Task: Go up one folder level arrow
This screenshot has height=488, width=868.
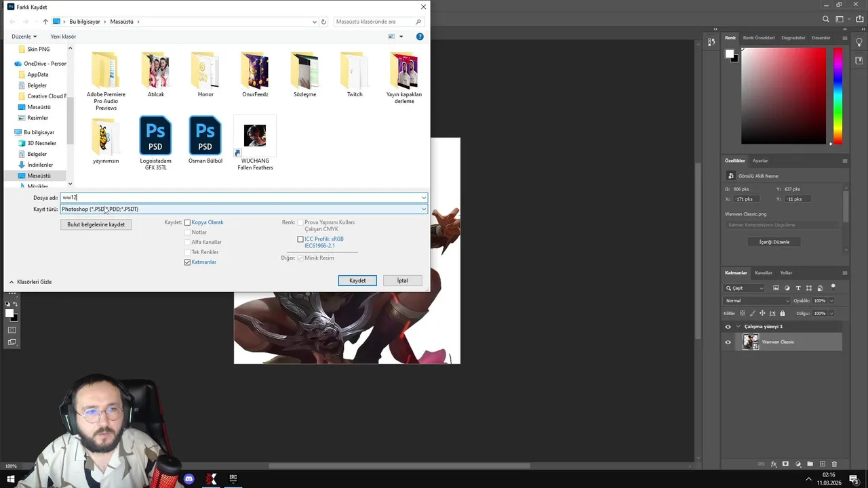Action: (45, 22)
